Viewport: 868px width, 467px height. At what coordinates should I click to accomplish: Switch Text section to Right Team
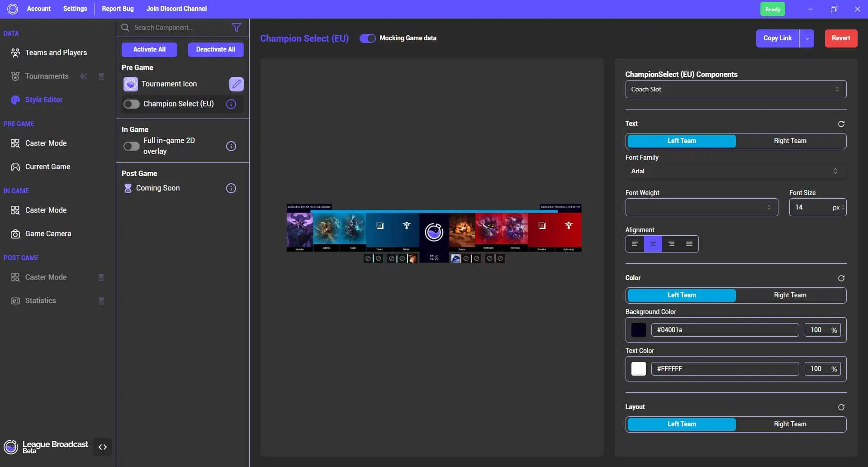coord(790,141)
